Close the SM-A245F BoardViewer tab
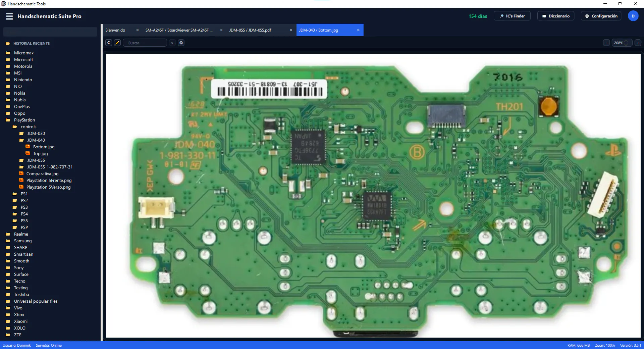This screenshot has height=349, width=644. click(x=221, y=30)
